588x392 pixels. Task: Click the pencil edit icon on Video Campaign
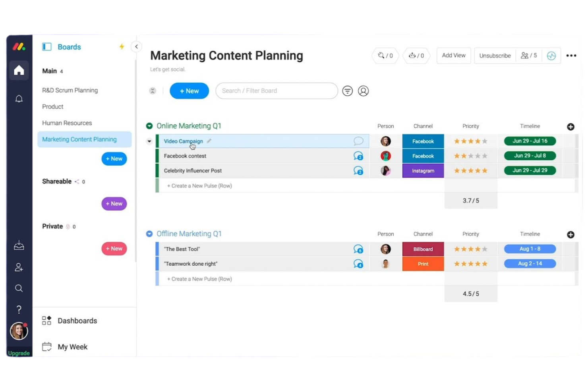click(209, 141)
